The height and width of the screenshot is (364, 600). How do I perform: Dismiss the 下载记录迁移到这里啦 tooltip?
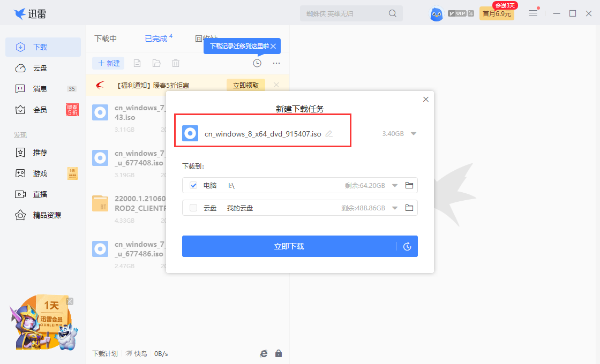pyautogui.click(x=273, y=46)
